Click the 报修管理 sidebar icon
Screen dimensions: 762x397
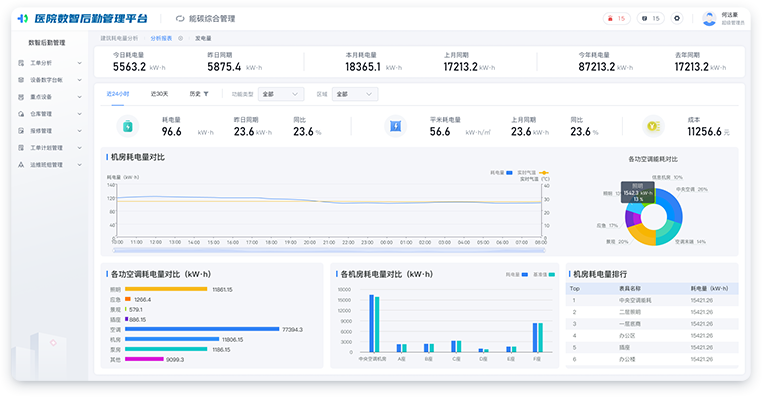click(21, 131)
